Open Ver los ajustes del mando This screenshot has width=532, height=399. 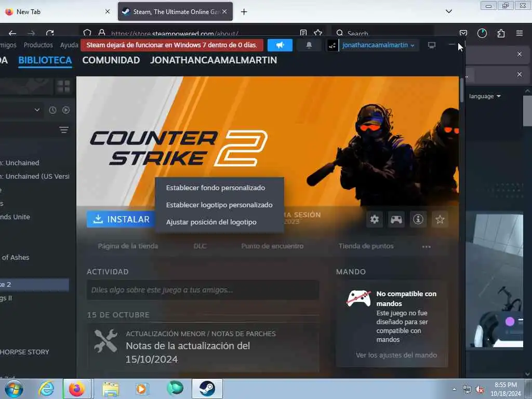coord(396,355)
